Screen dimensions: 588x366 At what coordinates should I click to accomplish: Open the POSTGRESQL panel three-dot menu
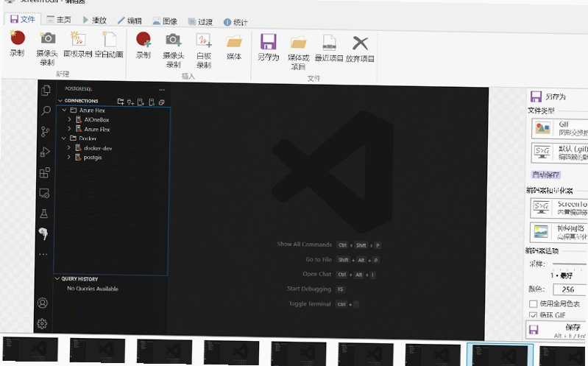click(x=162, y=90)
